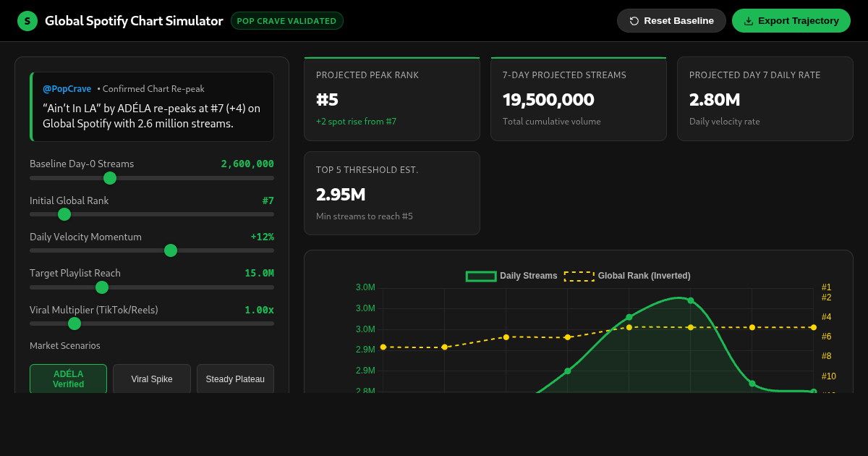Image resolution: width=868 pixels, height=456 pixels.
Task: Adjust the Target Playlist Reach slider
Action: pyautogui.click(x=152, y=287)
